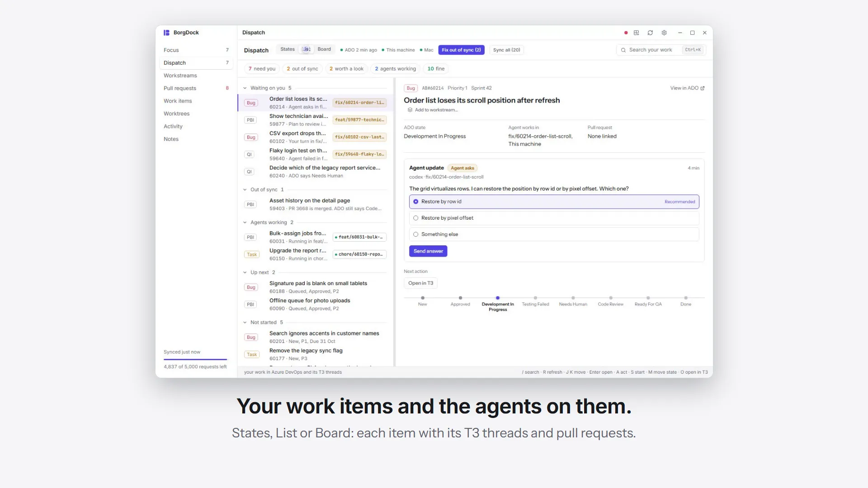Switch to the List view tab
Image resolution: width=868 pixels, height=488 pixels.
tap(306, 49)
